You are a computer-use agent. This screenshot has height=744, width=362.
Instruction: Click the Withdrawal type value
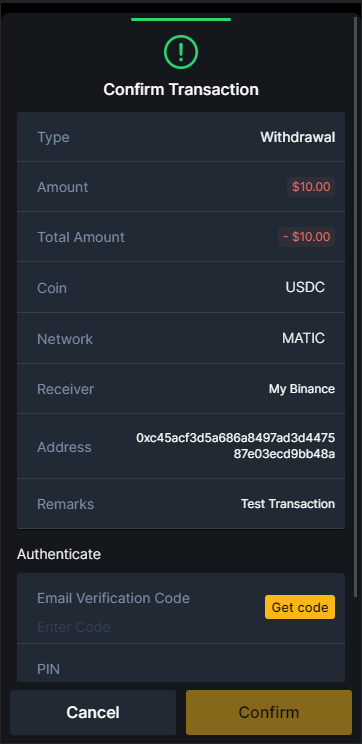[x=297, y=137]
